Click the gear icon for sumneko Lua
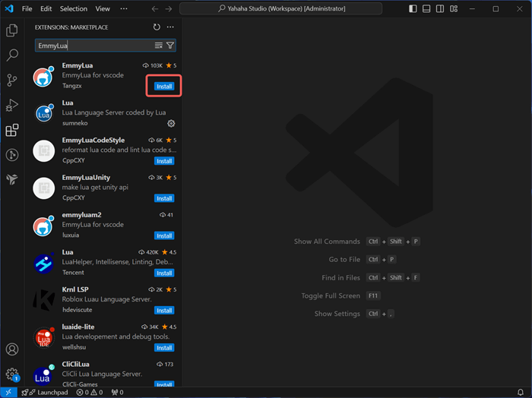The width and height of the screenshot is (532, 398). [171, 123]
